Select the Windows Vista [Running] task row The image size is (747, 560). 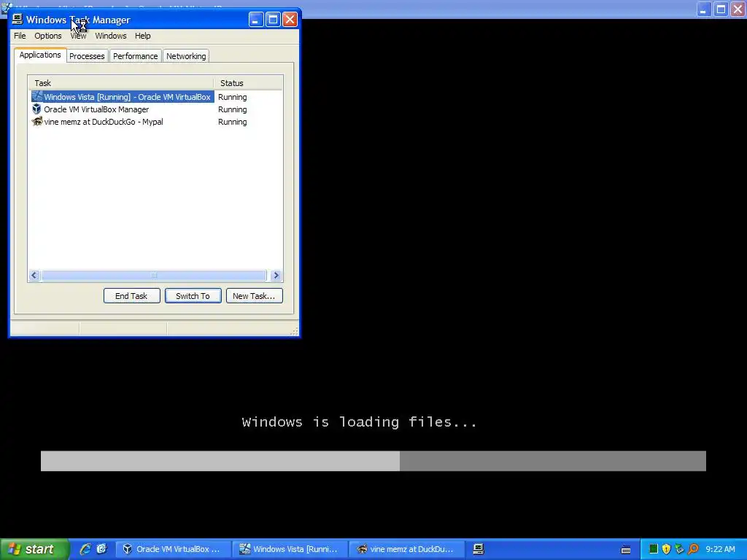tap(156, 97)
